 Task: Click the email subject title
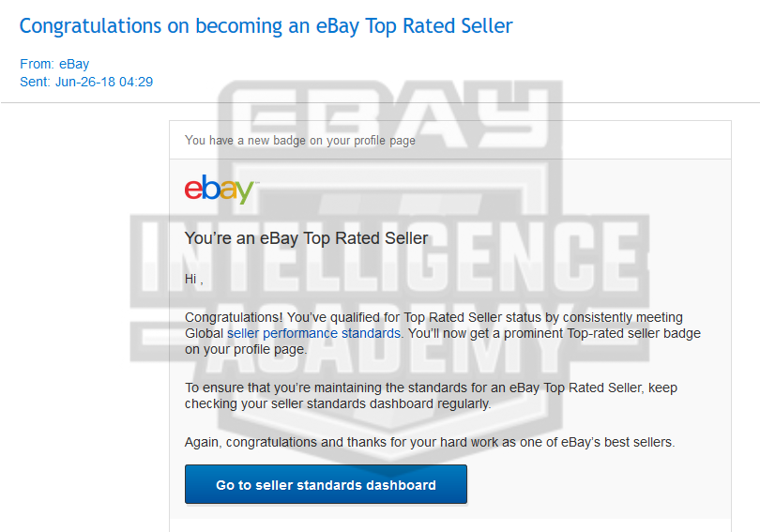(x=266, y=26)
